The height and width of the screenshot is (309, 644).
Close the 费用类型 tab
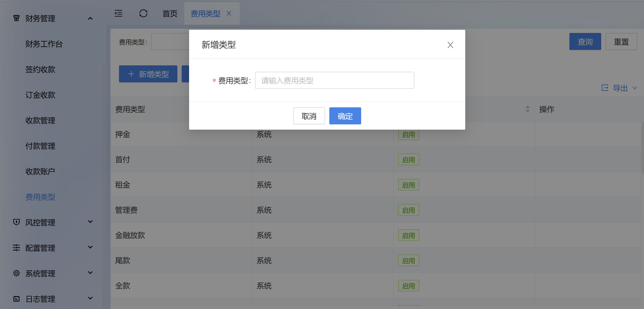[229, 13]
